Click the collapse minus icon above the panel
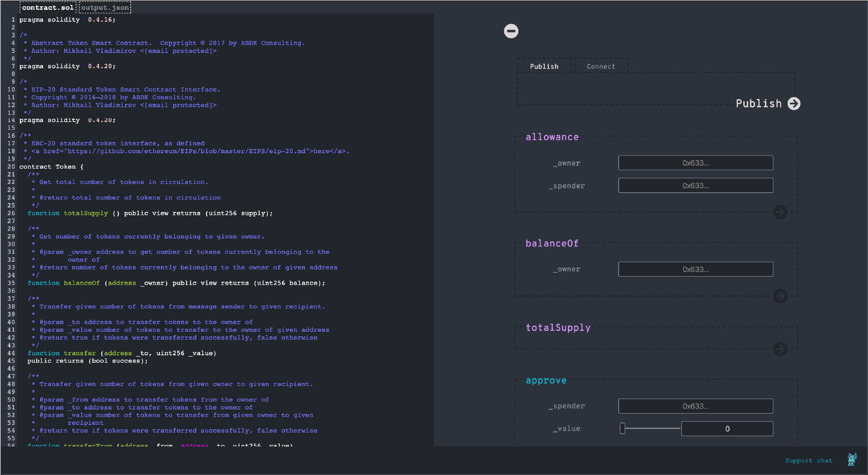The image size is (868, 475). tap(511, 31)
